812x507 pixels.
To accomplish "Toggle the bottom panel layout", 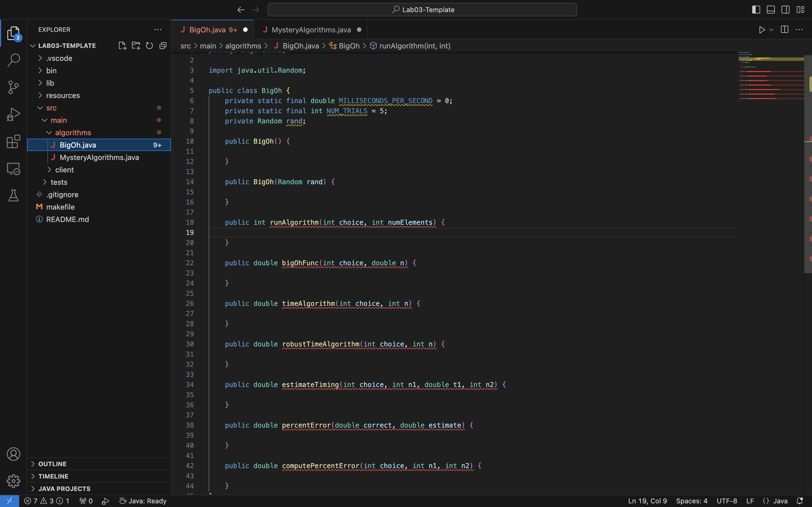I will 771,10.
